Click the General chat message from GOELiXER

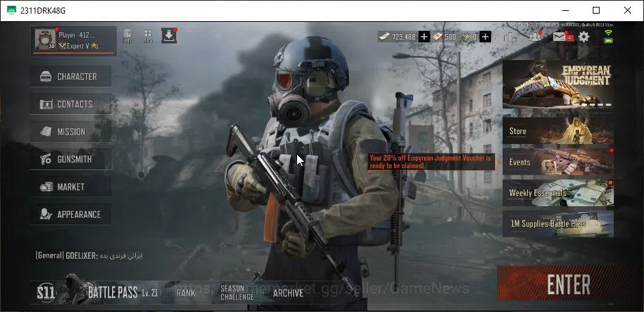(89, 256)
